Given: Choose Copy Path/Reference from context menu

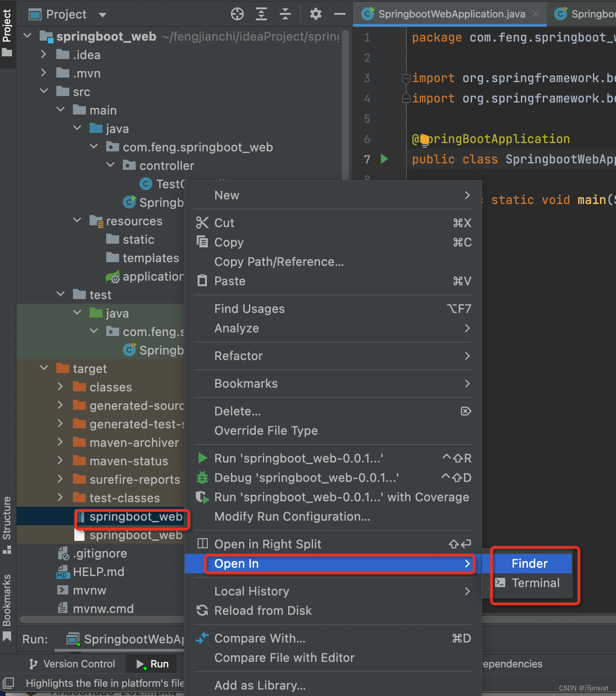Looking at the screenshot, I should pyautogui.click(x=278, y=262).
